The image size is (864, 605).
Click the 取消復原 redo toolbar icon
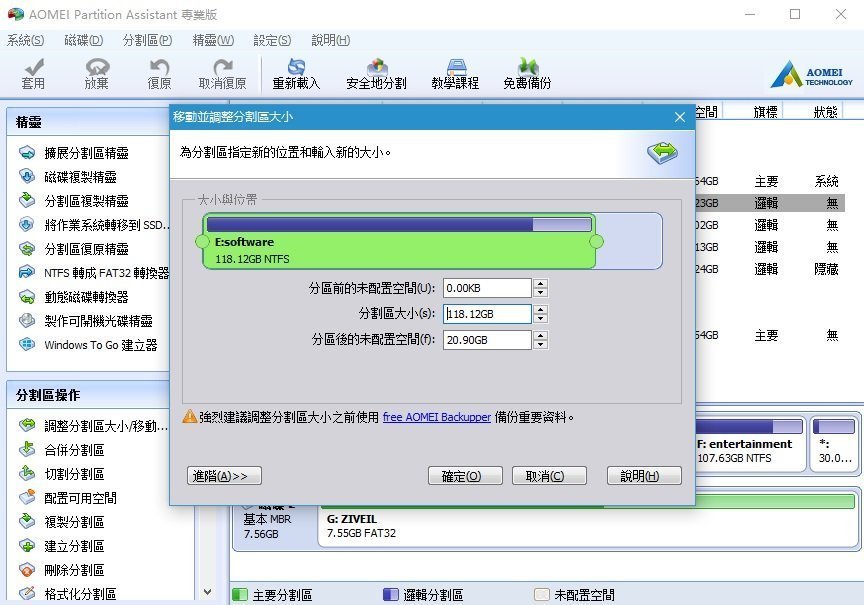[223, 67]
